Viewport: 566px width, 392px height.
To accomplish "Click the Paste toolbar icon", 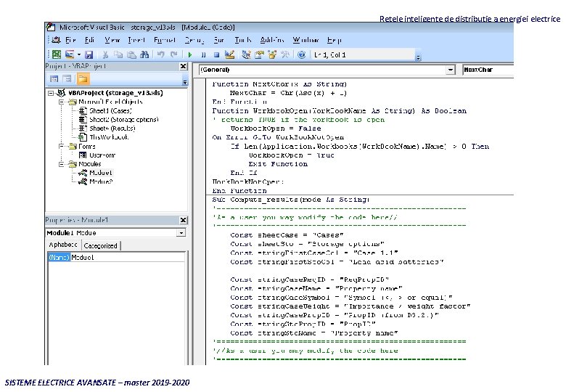I will [x=131, y=54].
